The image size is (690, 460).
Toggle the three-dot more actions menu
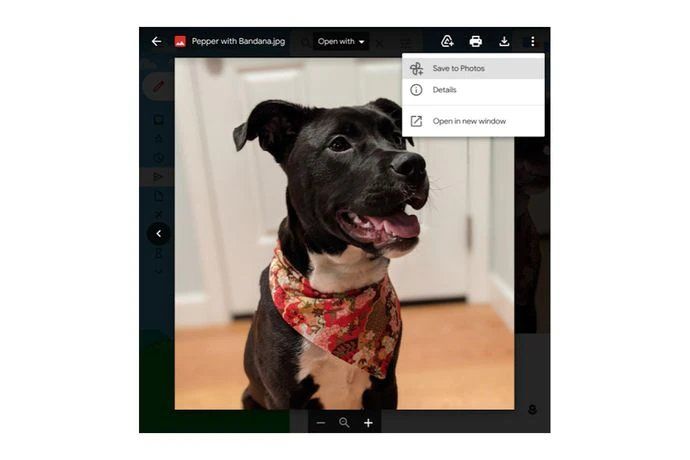[x=533, y=41]
